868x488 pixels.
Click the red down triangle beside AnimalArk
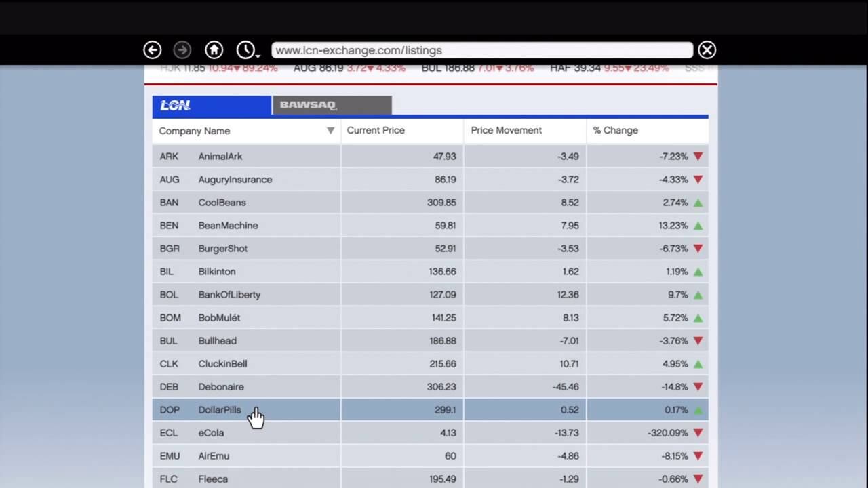click(698, 156)
